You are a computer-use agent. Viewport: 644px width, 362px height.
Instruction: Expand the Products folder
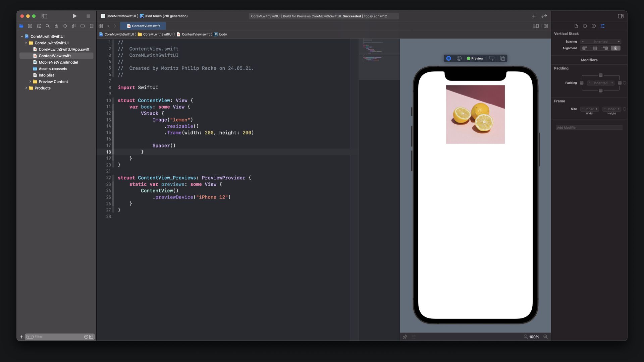pyautogui.click(x=26, y=88)
